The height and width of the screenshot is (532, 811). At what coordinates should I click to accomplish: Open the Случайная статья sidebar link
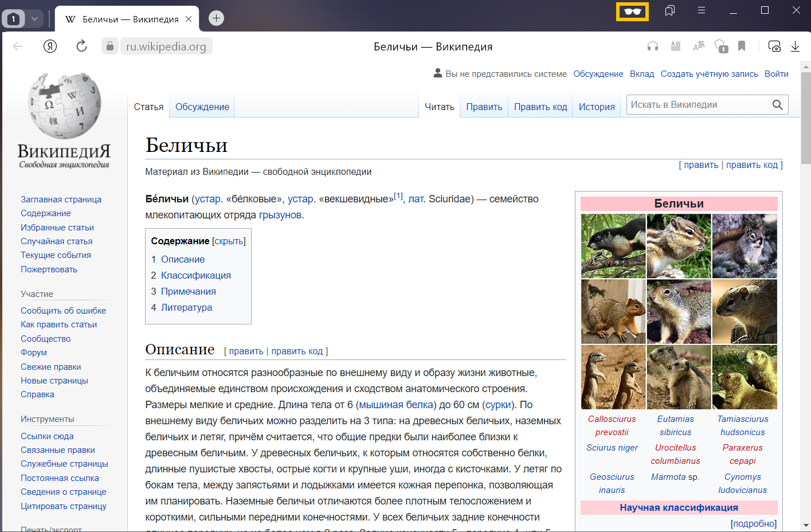tap(56, 241)
